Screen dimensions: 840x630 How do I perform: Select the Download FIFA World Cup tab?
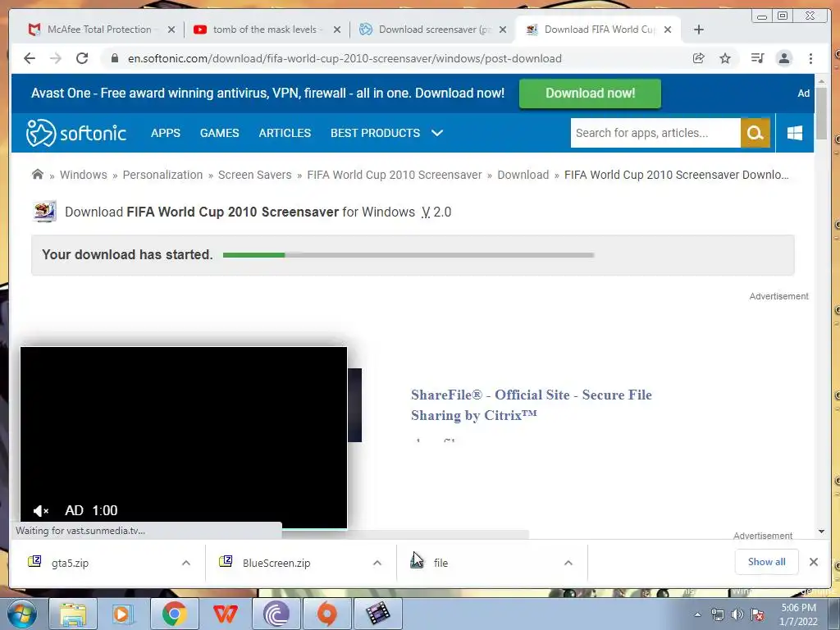click(x=597, y=30)
